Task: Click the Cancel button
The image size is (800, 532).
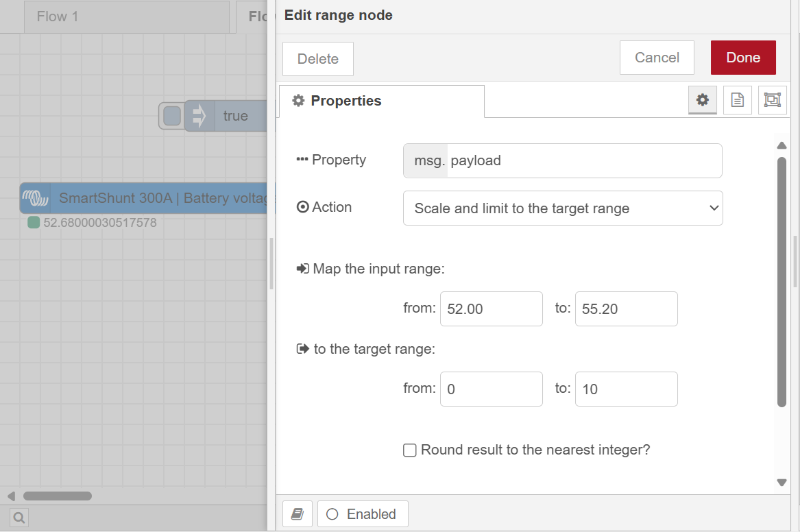Action: tap(657, 58)
